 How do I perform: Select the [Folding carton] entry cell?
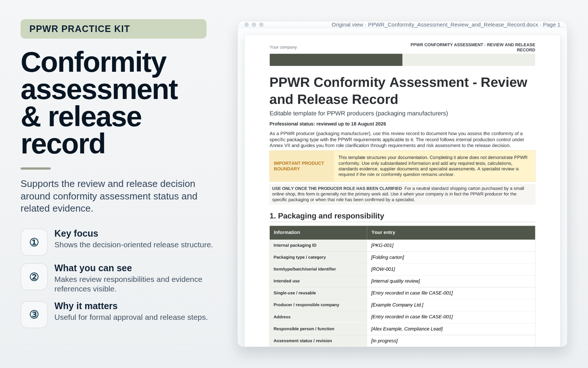[451, 257]
